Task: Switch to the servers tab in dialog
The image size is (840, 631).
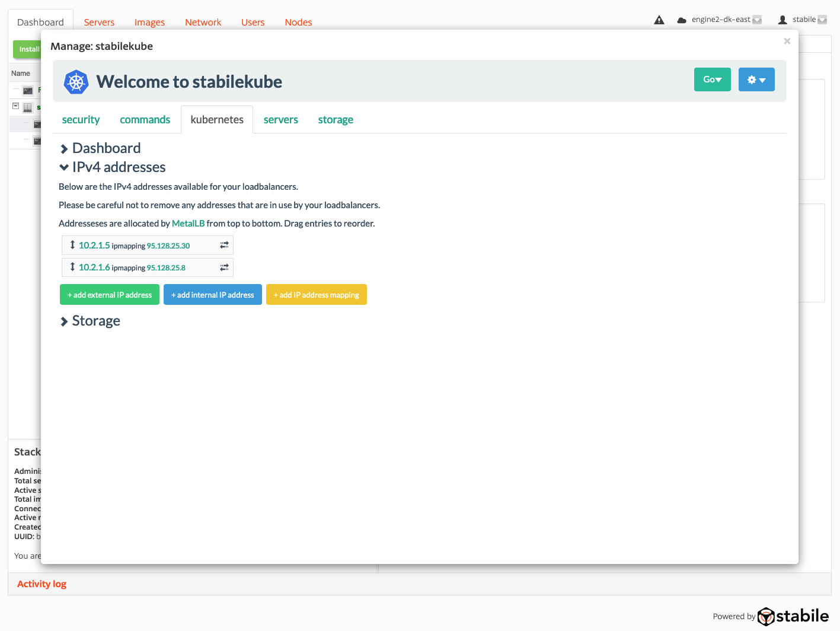Action: [x=281, y=120]
